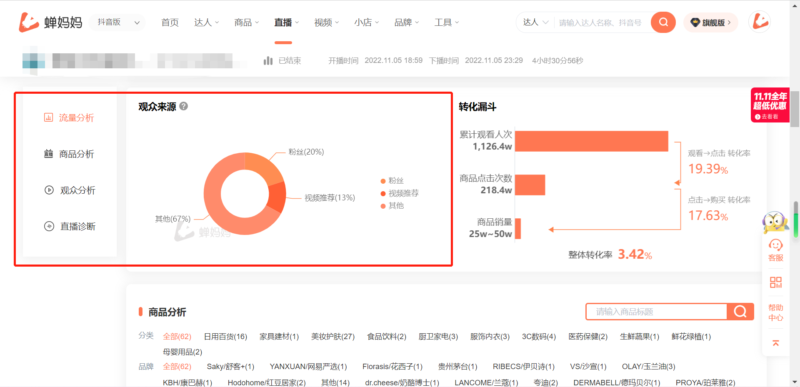This screenshot has width=800, height=387.
Task: Select 观众分析 in the left sidebar
Action: [x=69, y=190]
